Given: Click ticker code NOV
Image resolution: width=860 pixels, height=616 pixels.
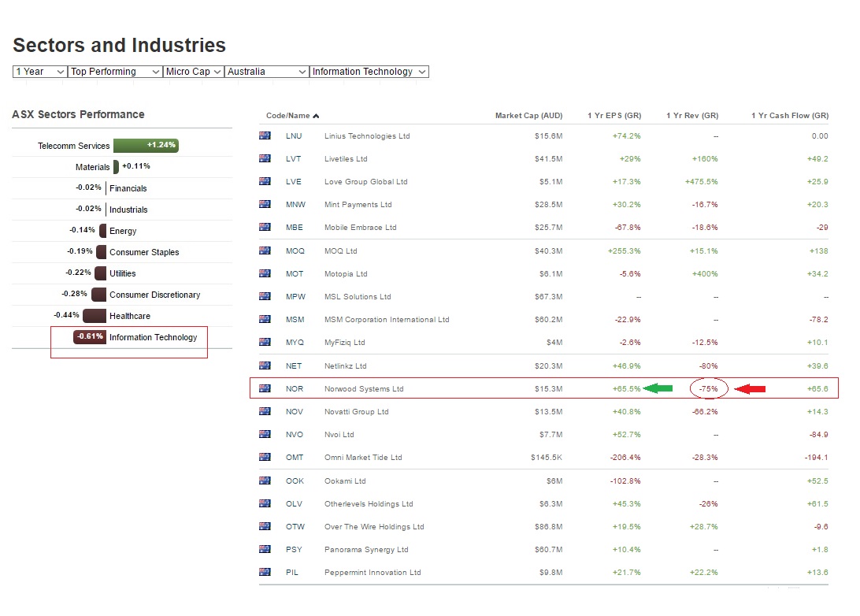Looking at the screenshot, I should coord(295,412).
